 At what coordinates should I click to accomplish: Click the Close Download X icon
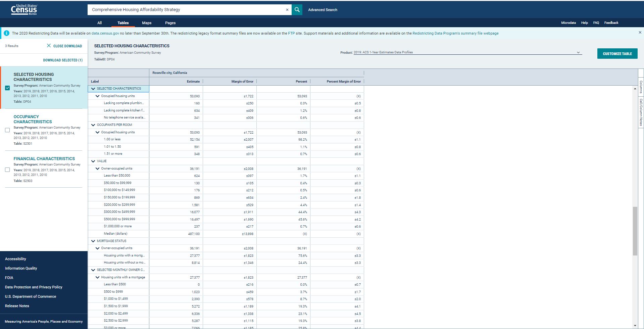49,46
